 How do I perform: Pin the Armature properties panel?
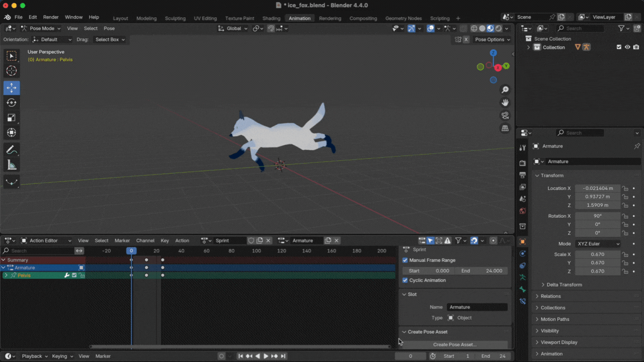coord(637,146)
